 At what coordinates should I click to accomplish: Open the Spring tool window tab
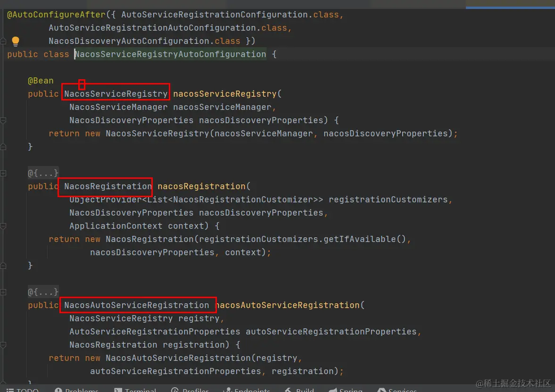tap(346, 390)
